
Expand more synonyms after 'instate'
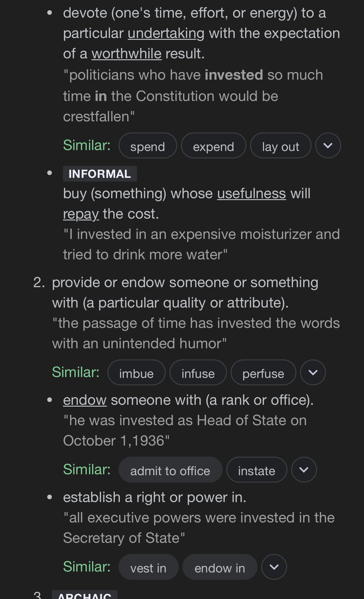pyautogui.click(x=304, y=470)
